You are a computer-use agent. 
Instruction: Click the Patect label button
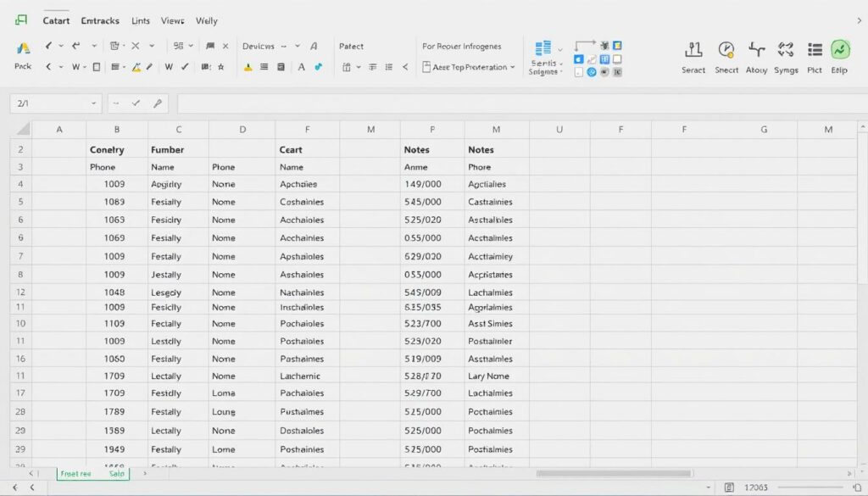351,47
